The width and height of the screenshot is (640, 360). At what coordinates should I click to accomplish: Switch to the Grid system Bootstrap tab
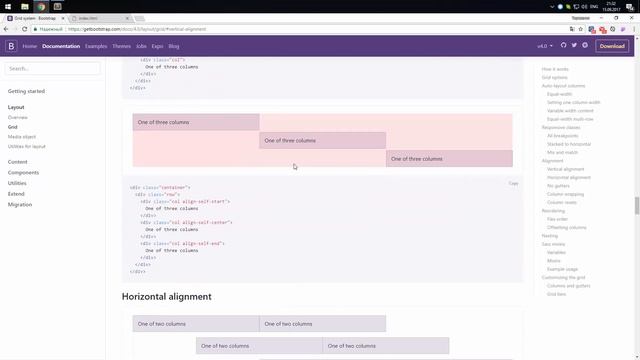(x=35, y=18)
